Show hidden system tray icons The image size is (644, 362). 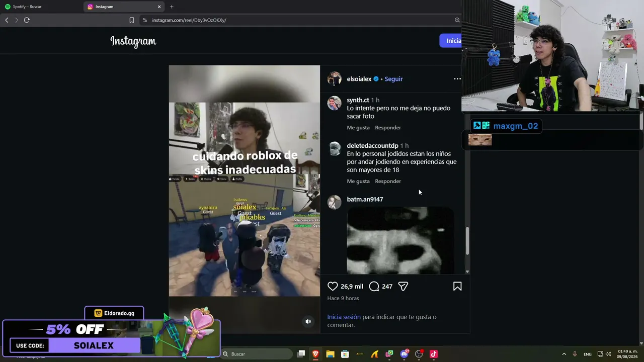(564, 354)
